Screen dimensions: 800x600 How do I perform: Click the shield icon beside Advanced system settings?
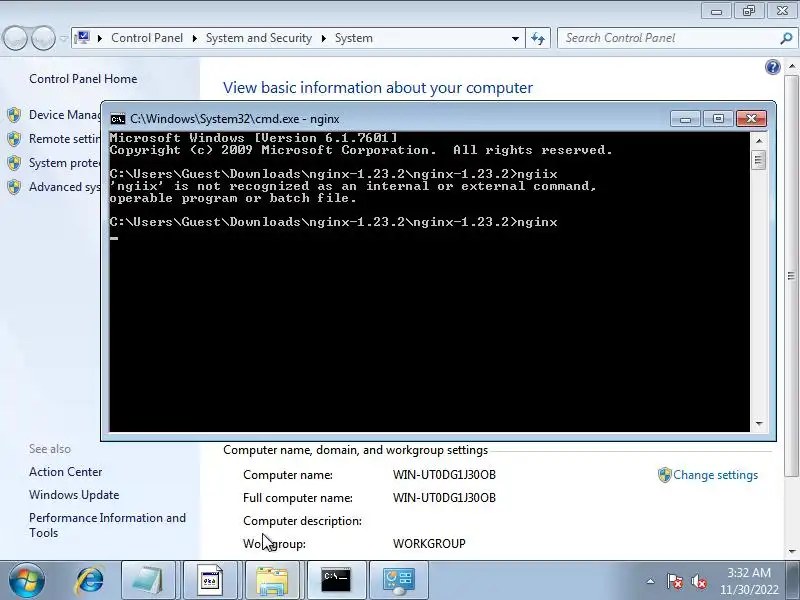(14, 187)
